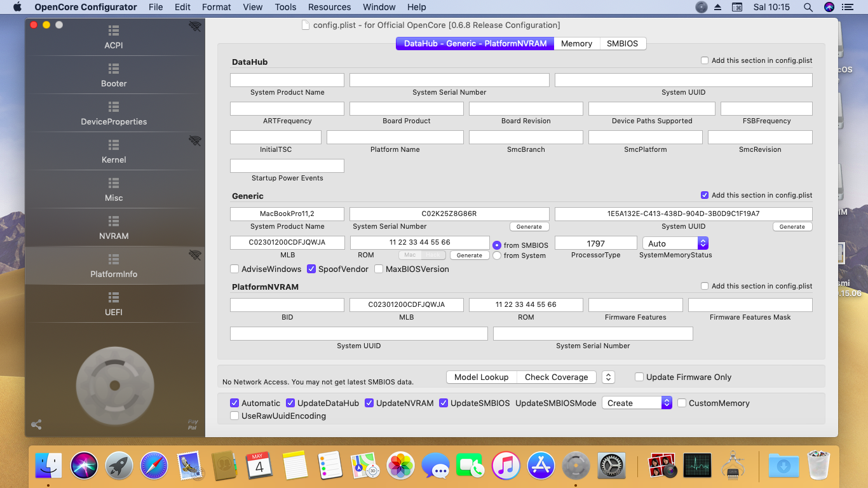The image size is (868, 488).
Task: Open the UpdateSMBIOSMode dropdown
Action: (637, 403)
